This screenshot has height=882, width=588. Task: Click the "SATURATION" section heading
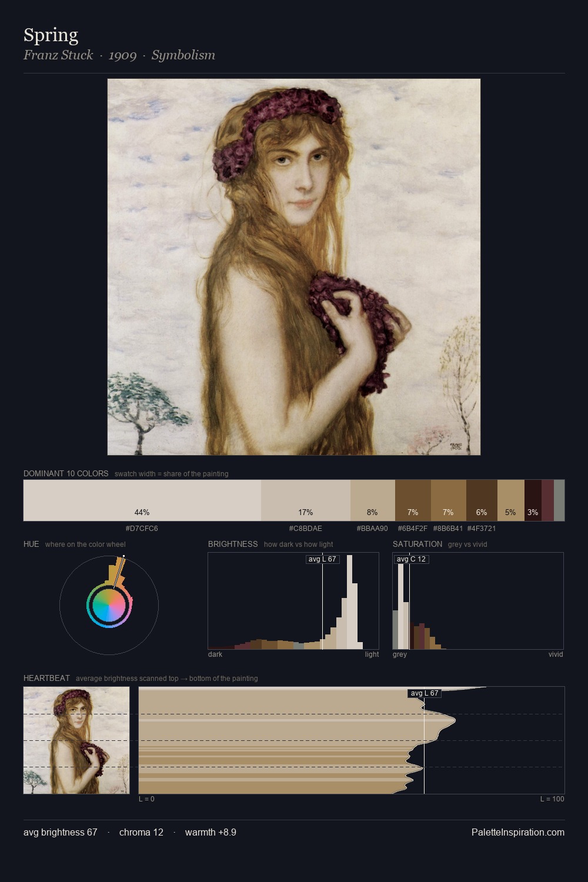point(417,544)
